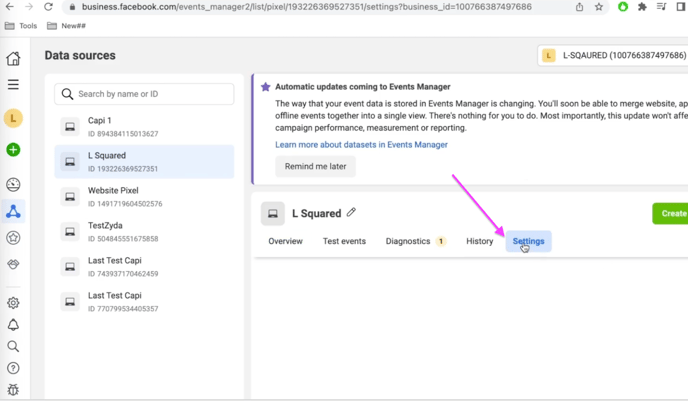Select the Capi 1 data source
This screenshot has height=401, width=688.
pyautogui.click(x=144, y=126)
